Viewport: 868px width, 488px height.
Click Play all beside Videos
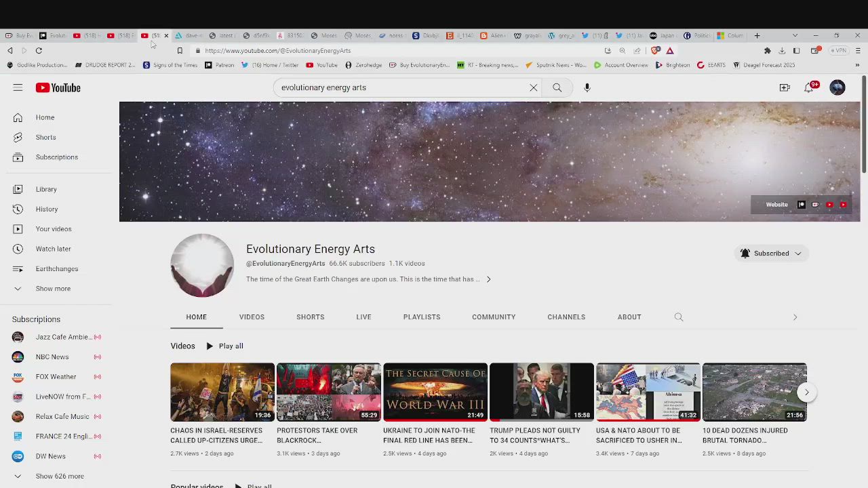pyautogui.click(x=224, y=346)
